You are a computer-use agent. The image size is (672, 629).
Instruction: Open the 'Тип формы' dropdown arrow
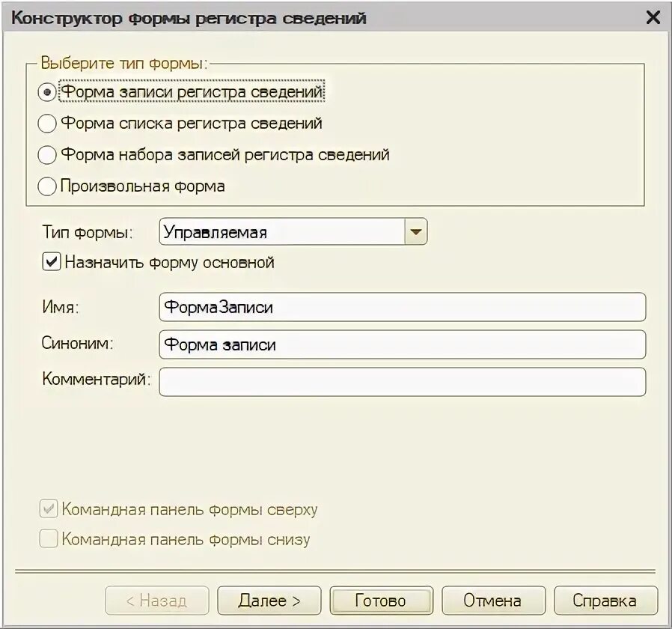[416, 232]
